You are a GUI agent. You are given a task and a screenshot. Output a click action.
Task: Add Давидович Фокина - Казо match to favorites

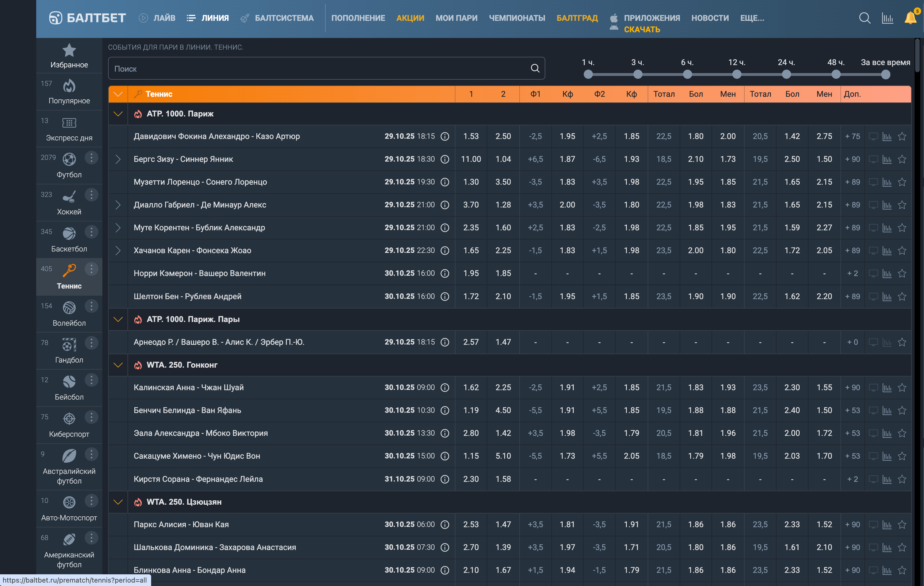click(902, 136)
